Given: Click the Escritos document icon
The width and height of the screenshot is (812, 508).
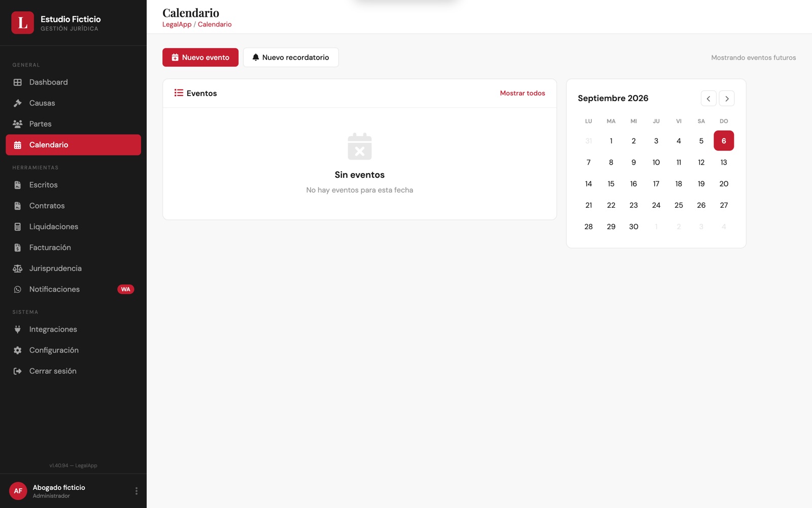Looking at the screenshot, I should pyautogui.click(x=17, y=185).
